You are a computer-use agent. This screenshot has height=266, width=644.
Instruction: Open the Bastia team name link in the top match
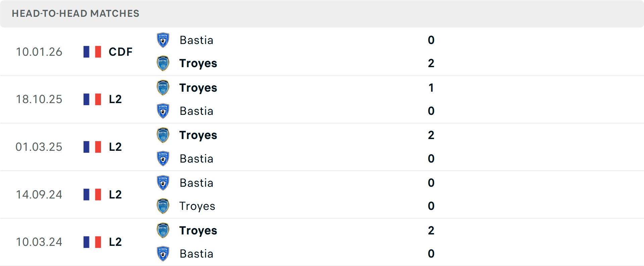(x=197, y=40)
